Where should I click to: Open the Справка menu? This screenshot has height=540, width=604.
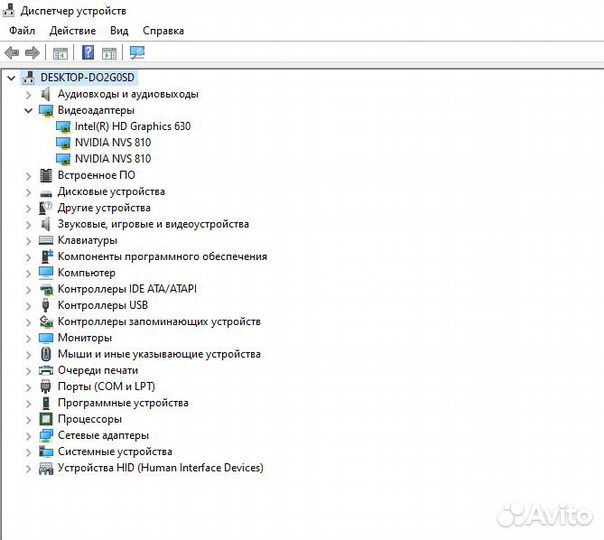[163, 31]
